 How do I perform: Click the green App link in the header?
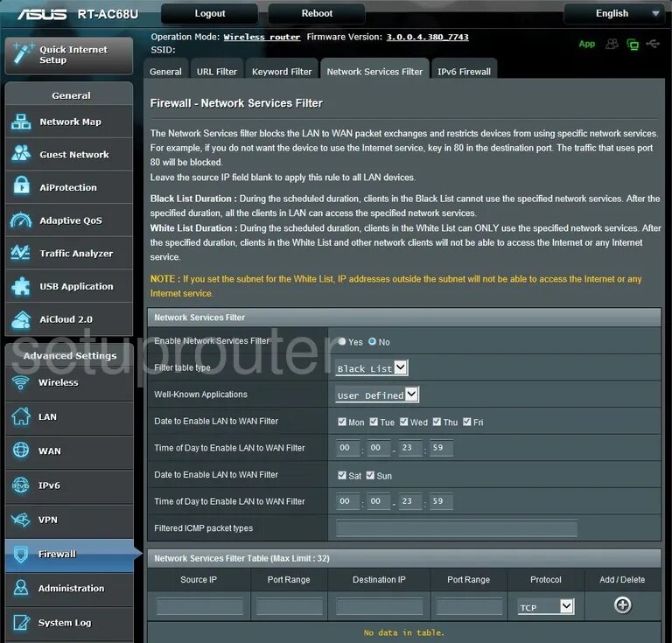(587, 44)
